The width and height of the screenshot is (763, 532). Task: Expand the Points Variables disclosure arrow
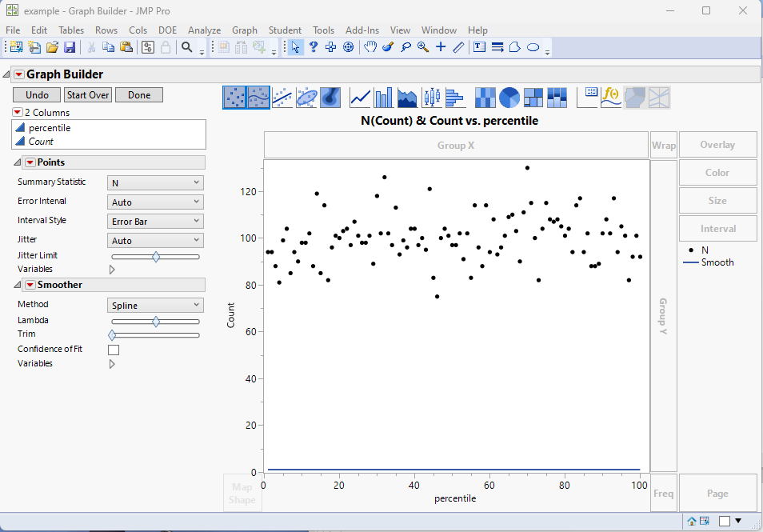[112, 269]
